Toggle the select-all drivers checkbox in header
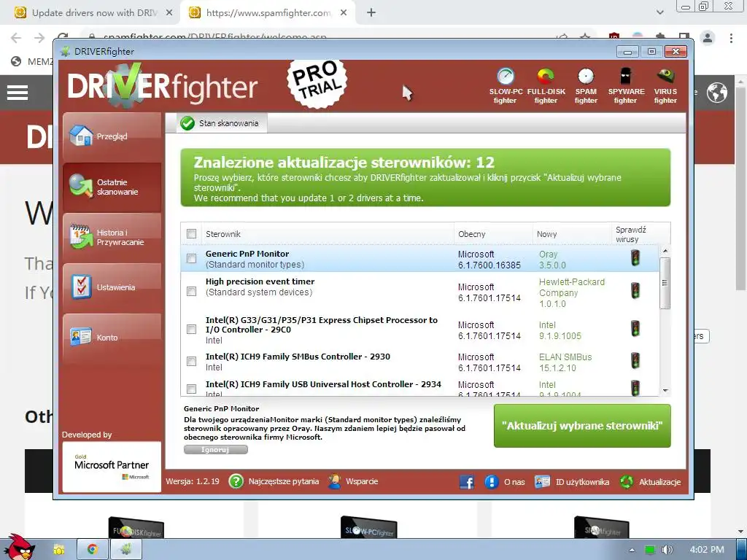Viewport: 747px width, 560px height. (x=192, y=234)
